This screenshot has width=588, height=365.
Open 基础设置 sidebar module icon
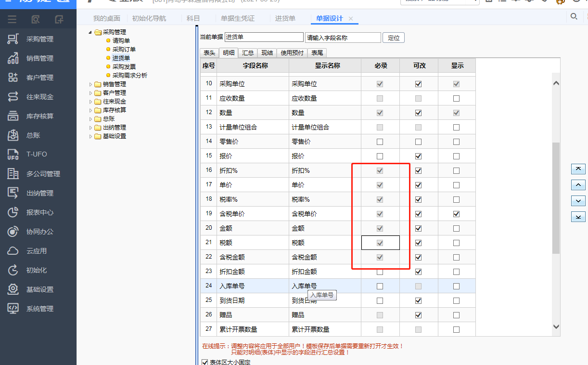click(13, 289)
